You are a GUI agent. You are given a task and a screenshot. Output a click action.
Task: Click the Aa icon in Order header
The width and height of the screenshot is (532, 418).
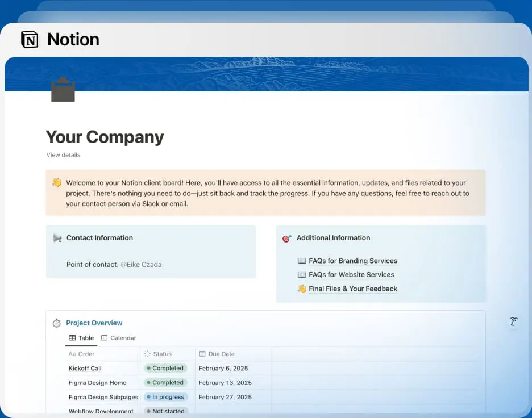pyautogui.click(x=72, y=354)
